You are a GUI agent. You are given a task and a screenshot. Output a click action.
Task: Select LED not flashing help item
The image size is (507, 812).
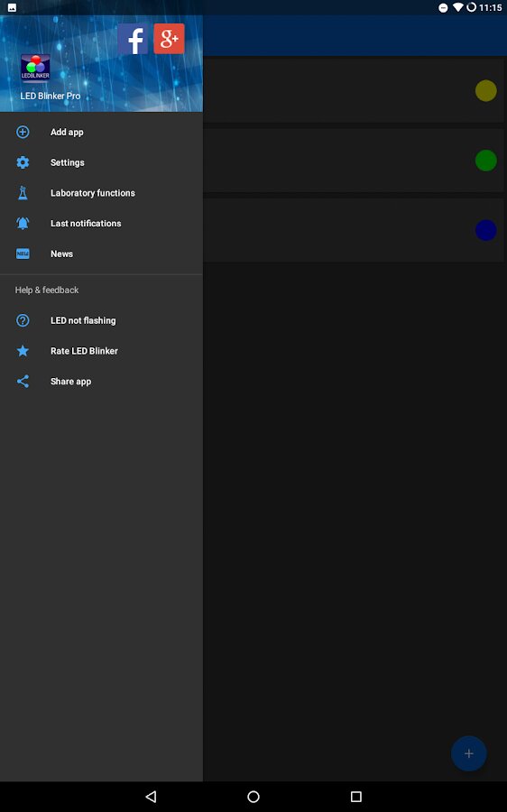coord(102,320)
